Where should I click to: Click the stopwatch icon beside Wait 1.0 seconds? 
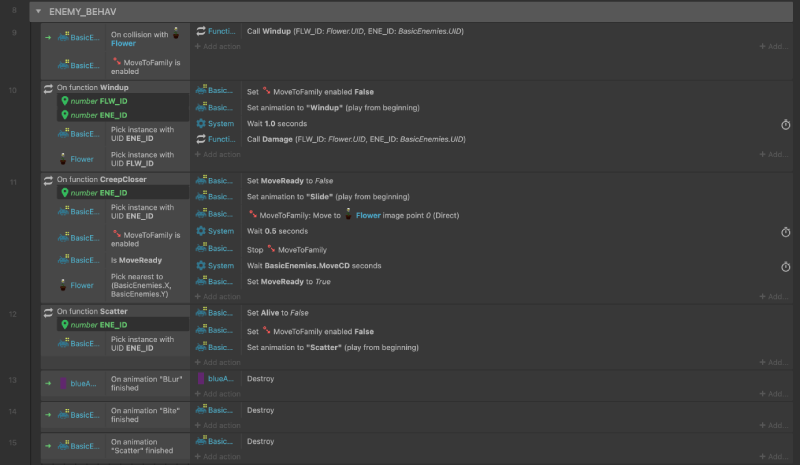[x=786, y=124]
